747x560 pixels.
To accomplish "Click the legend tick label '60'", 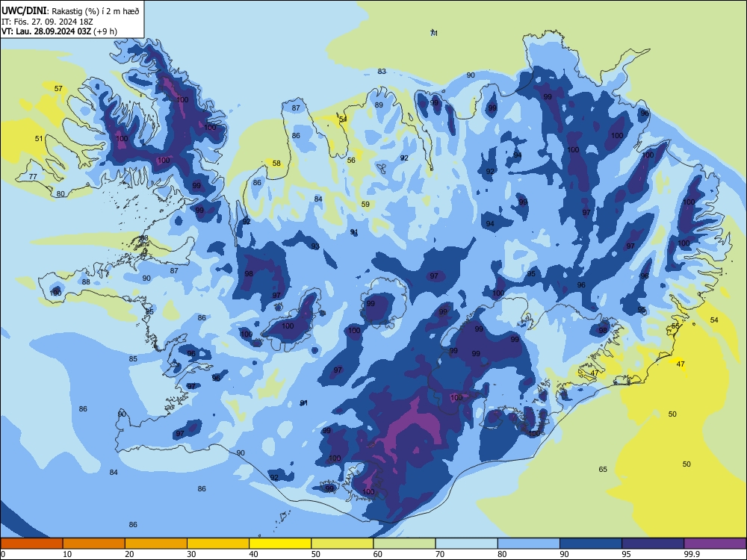I will [x=378, y=554].
